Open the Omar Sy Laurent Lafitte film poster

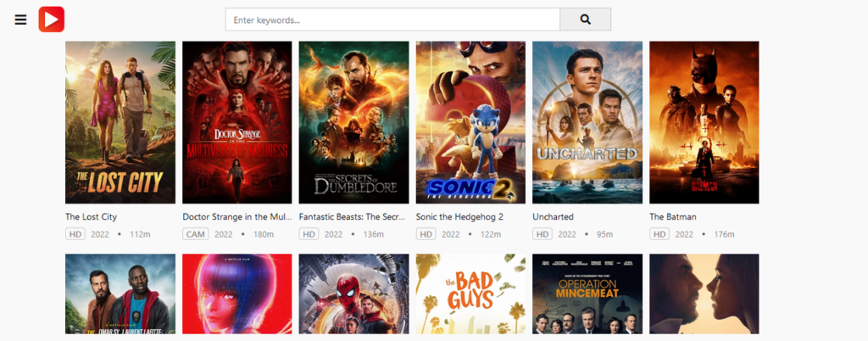120,294
